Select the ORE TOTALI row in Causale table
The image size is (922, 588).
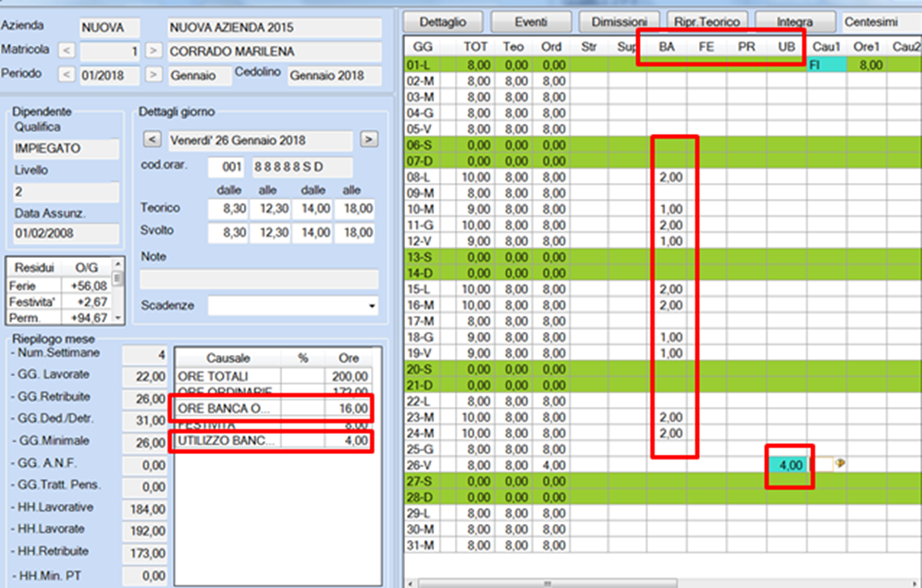(x=274, y=376)
